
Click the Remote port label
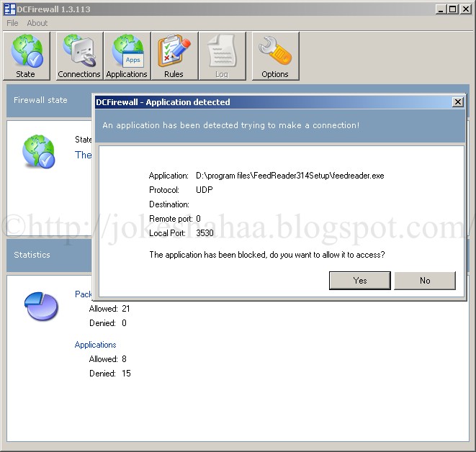(171, 219)
